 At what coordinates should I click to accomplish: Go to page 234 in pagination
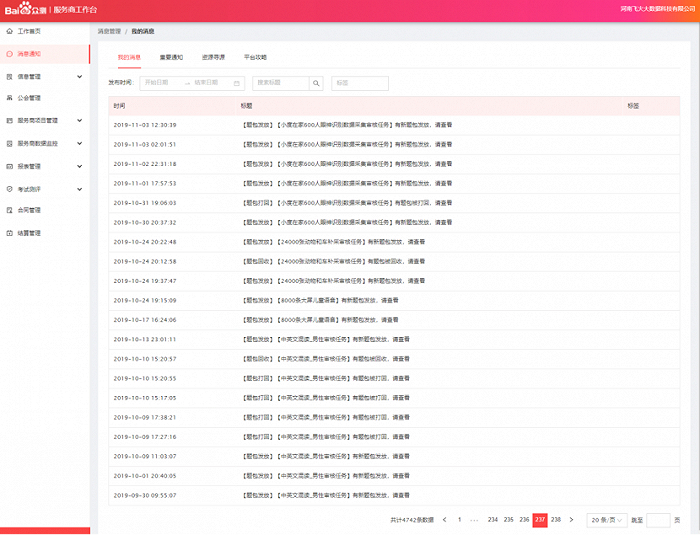(x=493, y=520)
